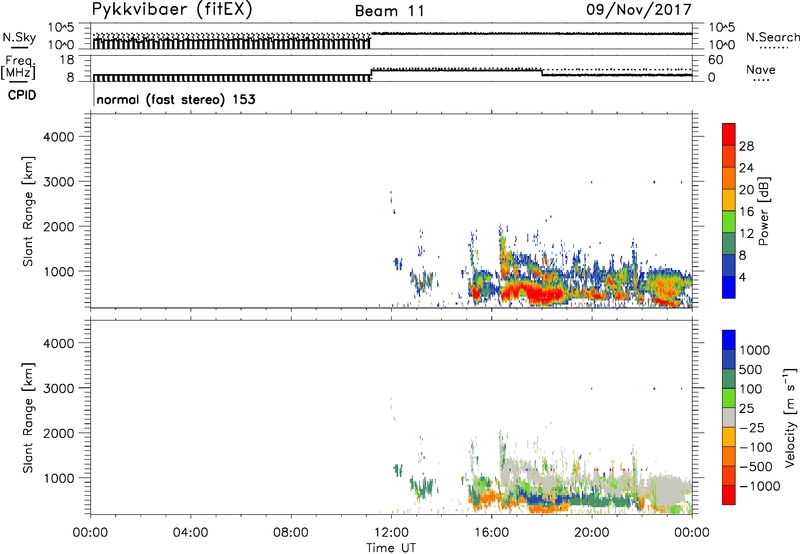Image resolution: width=800 pixels, height=554 pixels.
Task: Click the "28" tick on the Power scale
Action: click(x=746, y=146)
